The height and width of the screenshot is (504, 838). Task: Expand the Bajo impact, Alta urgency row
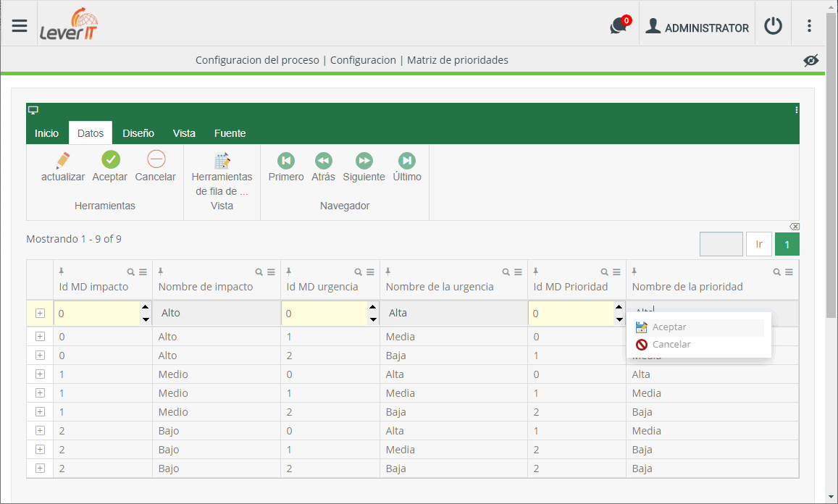click(x=40, y=430)
